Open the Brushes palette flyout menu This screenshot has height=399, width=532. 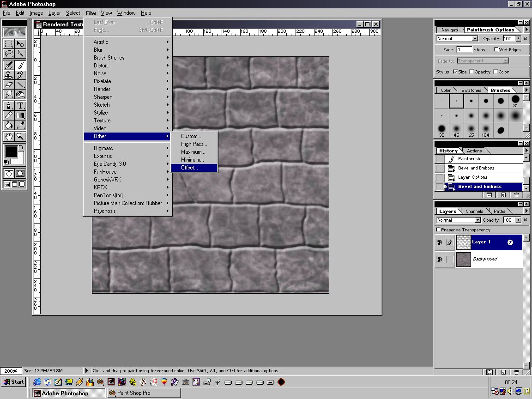click(526, 90)
